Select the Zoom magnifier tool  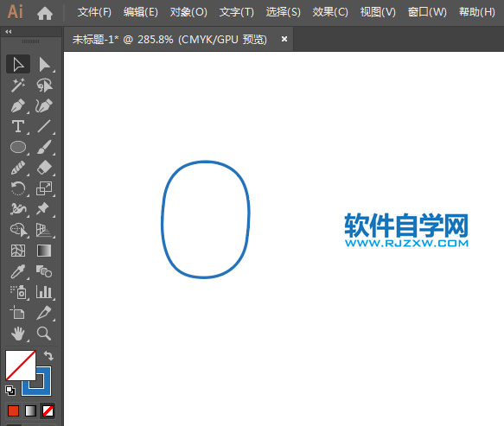click(x=44, y=334)
